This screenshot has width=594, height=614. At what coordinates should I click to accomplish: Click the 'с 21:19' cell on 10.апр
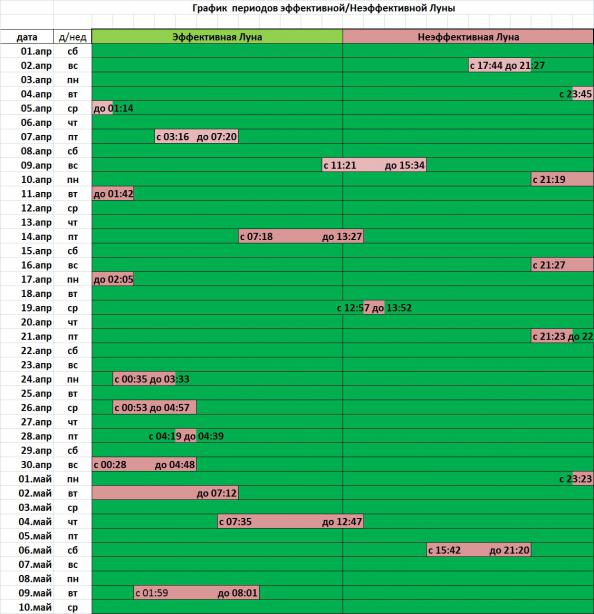pyautogui.click(x=562, y=179)
